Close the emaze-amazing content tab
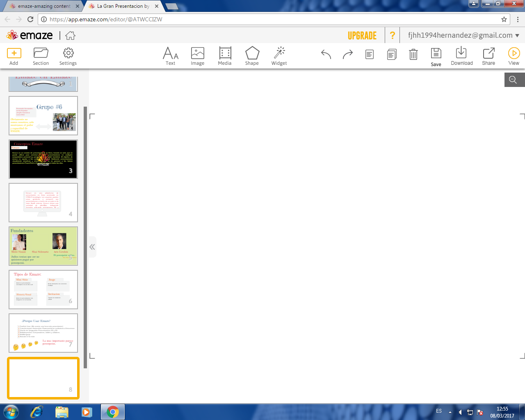This screenshot has width=525, height=420. pyautogui.click(x=78, y=6)
